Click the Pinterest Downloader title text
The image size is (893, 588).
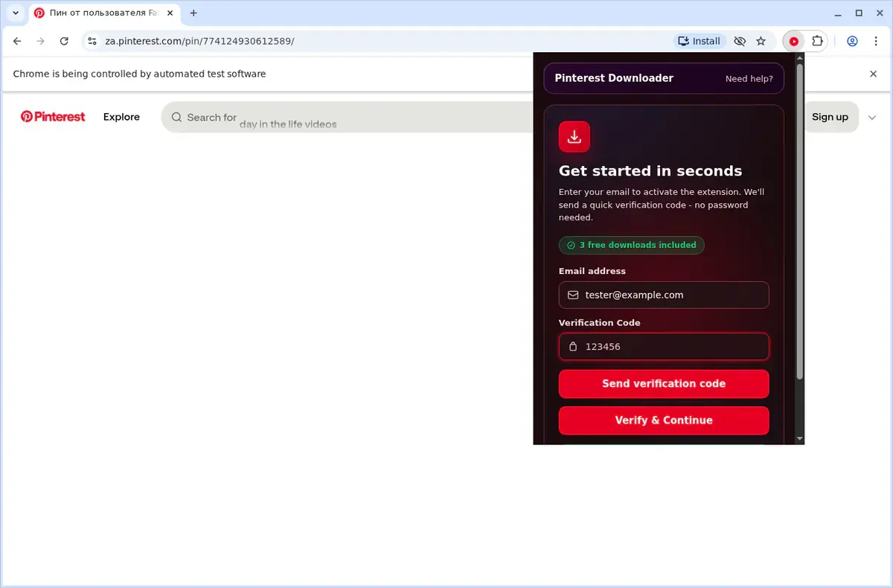point(614,78)
